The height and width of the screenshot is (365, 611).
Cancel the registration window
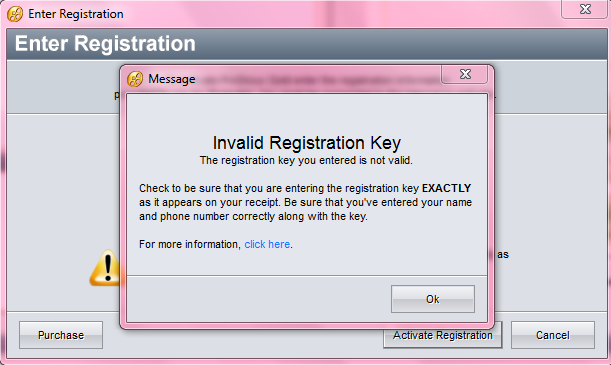(x=553, y=335)
